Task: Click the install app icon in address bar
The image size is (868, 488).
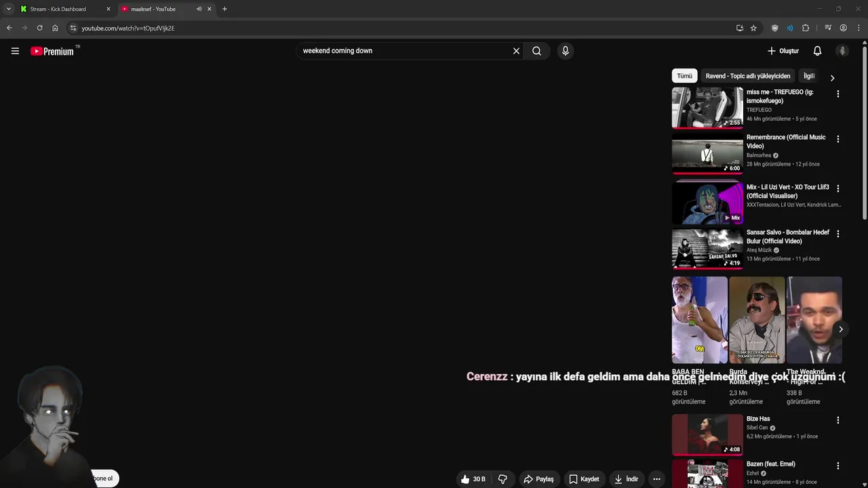Action: tap(739, 28)
